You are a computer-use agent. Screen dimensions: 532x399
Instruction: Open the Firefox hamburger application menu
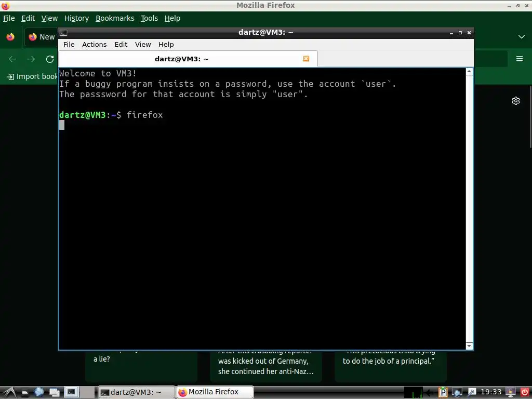520,59
